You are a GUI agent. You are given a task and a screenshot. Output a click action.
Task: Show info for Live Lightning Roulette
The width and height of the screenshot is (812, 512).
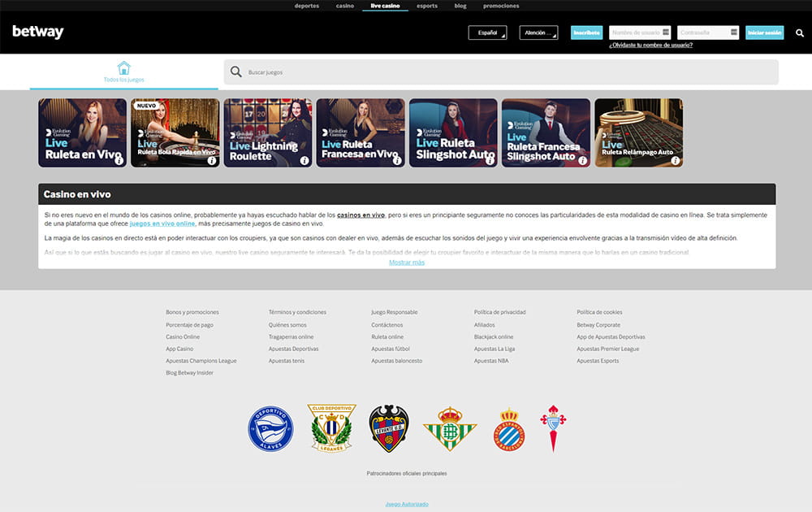[x=304, y=161]
